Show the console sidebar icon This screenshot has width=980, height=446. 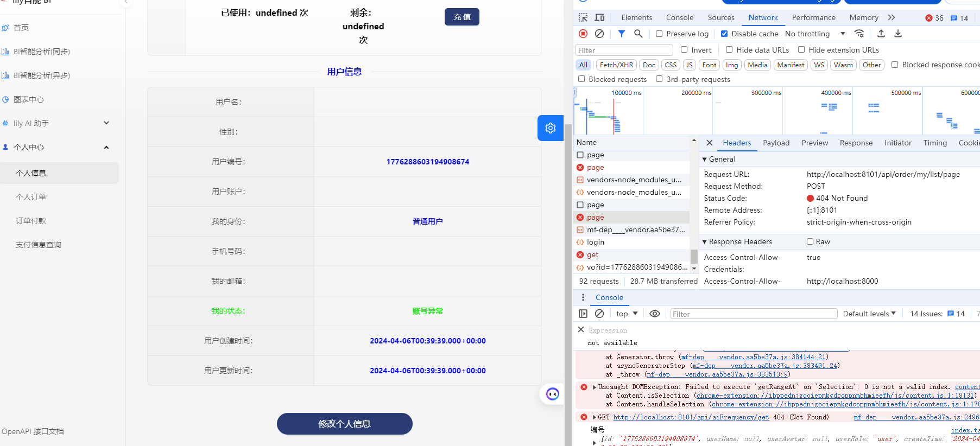(x=583, y=314)
